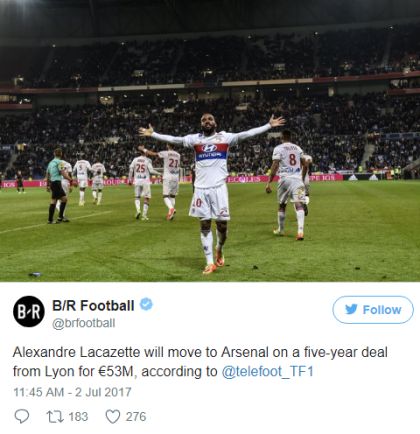The height and width of the screenshot is (434, 420).
Task: Click the referee in the green shirt
Action: coord(57,186)
